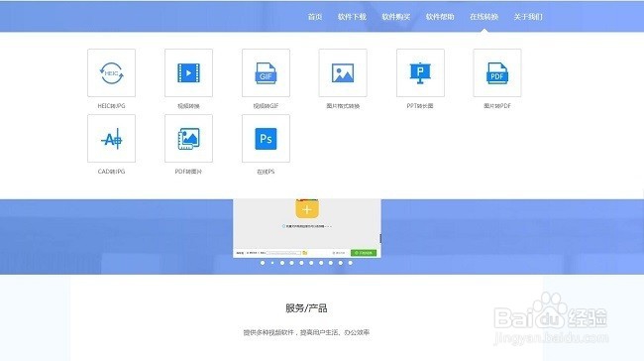
Task: Click the 'HEIC转JPG' text label
Action: (111, 106)
